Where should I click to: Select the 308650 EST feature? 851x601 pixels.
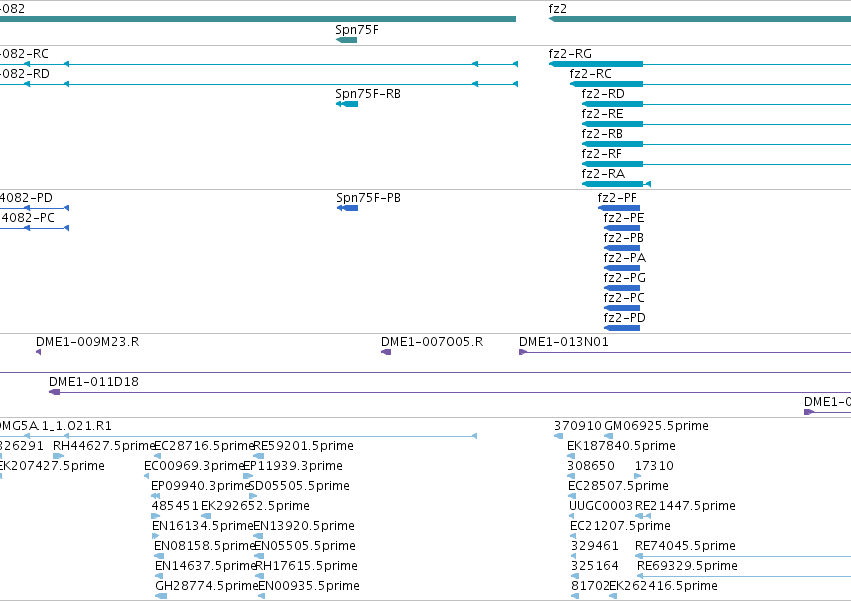(x=571, y=476)
